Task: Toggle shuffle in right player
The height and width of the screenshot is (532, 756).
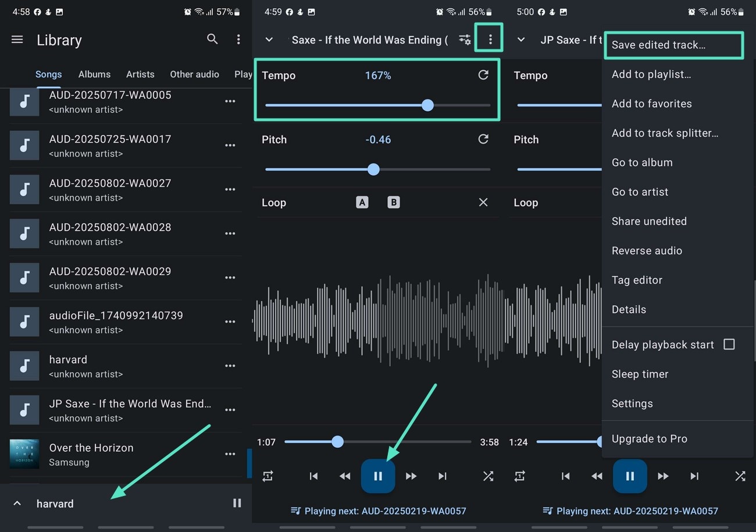Action: (x=740, y=476)
